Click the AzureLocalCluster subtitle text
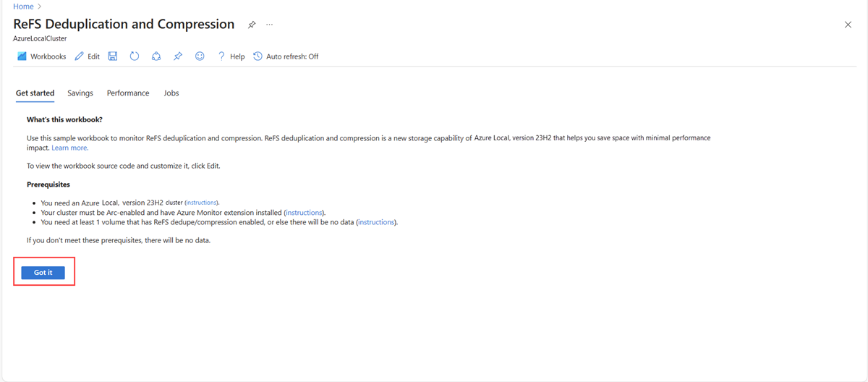 (41, 38)
